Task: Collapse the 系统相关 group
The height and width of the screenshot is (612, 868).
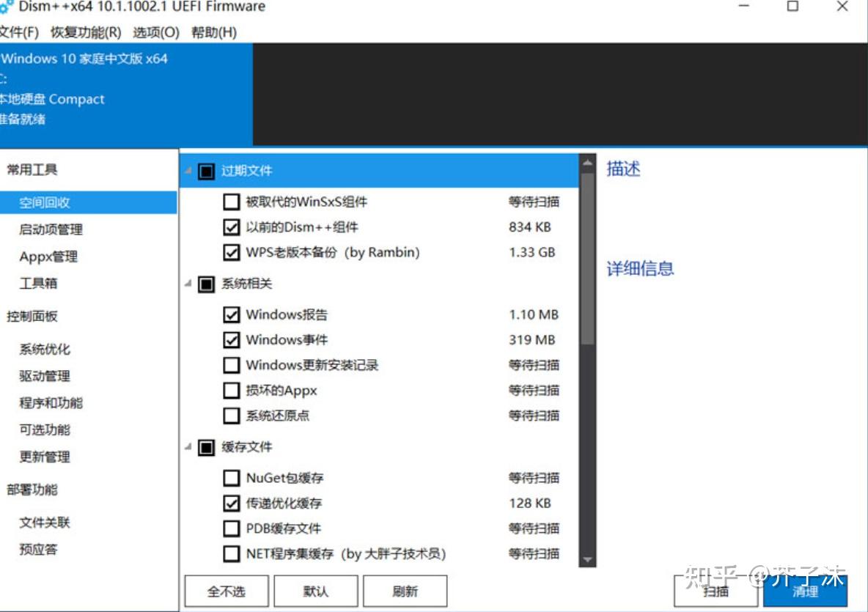Action: point(188,284)
